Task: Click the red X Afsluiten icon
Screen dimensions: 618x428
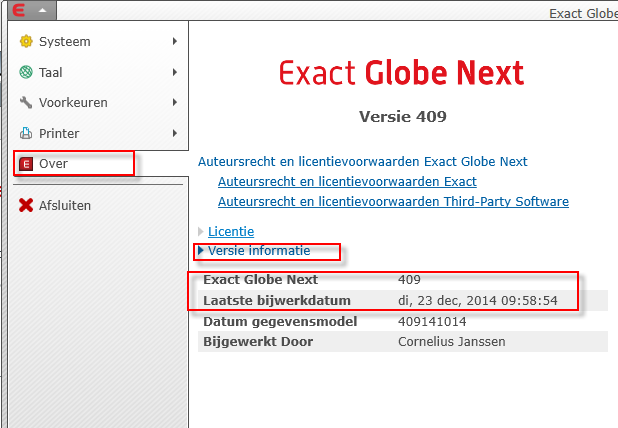Action: click(x=26, y=205)
